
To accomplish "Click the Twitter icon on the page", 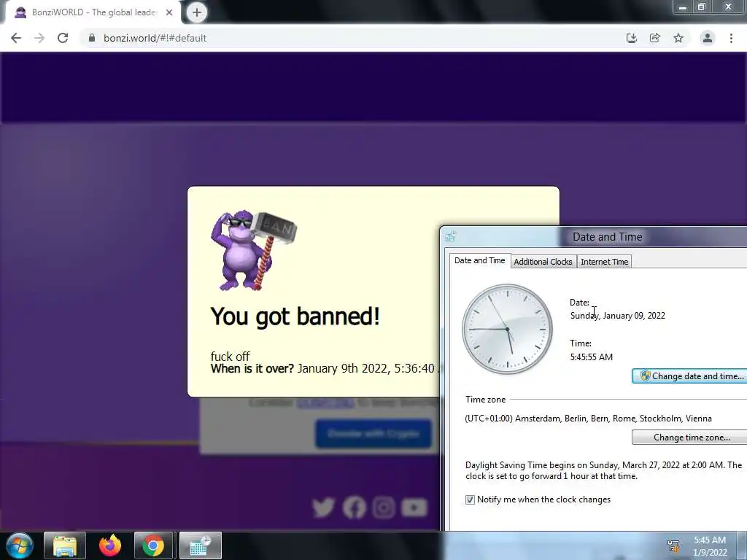I will click(x=323, y=507).
